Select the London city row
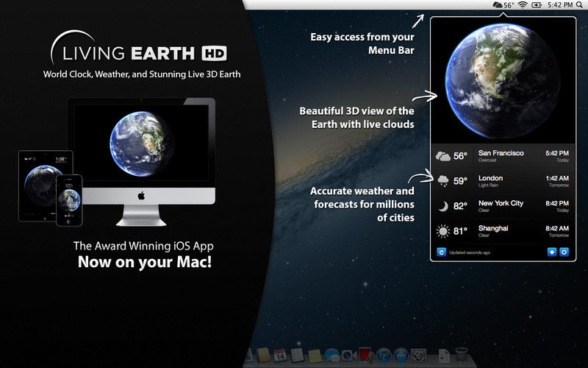The width and height of the screenshot is (588, 368). (x=503, y=181)
